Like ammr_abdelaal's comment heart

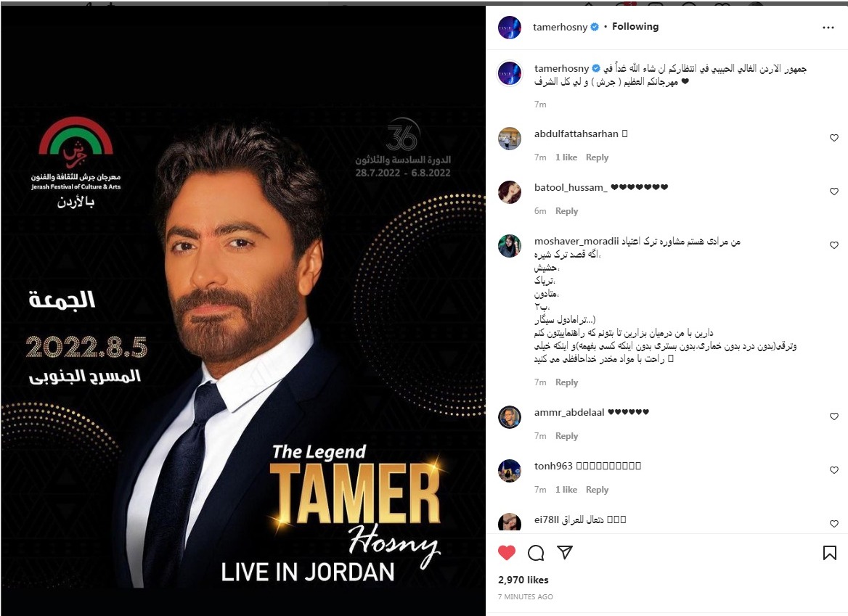tap(834, 416)
